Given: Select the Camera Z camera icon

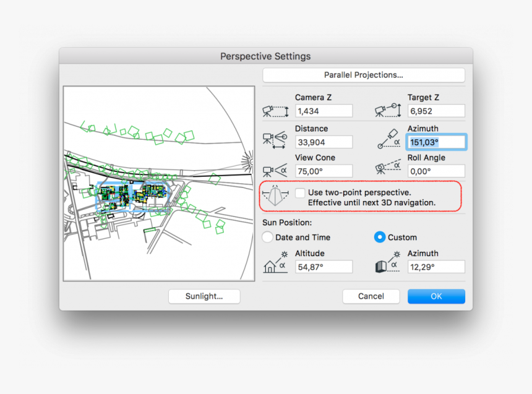Looking at the screenshot, I should point(275,111).
